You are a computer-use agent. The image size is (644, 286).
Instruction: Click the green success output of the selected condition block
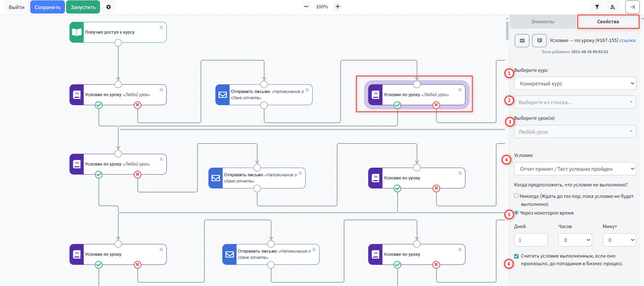coord(397,105)
